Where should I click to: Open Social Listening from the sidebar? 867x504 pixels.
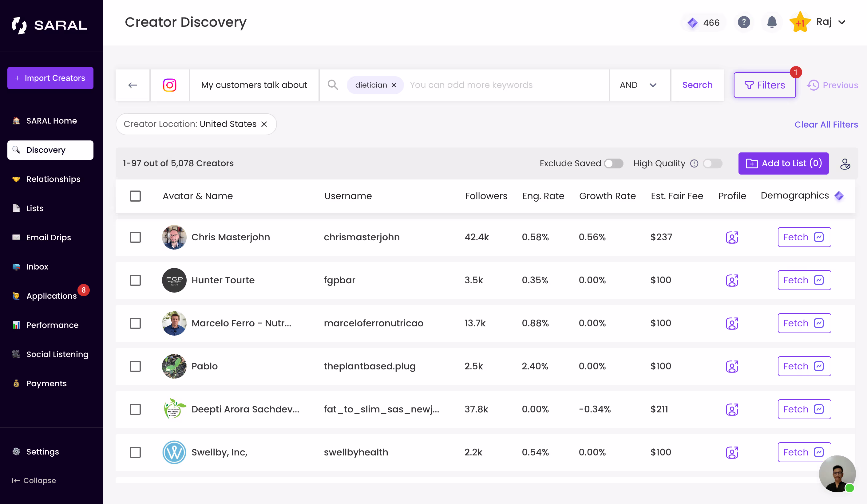pyautogui.click(x=57, y=354)
